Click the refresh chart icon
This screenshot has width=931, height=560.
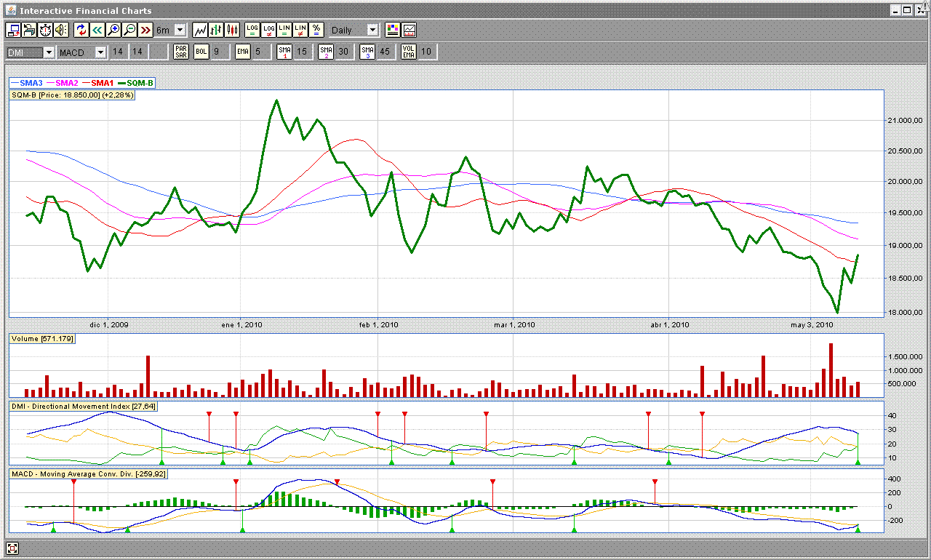pos(81,30)
